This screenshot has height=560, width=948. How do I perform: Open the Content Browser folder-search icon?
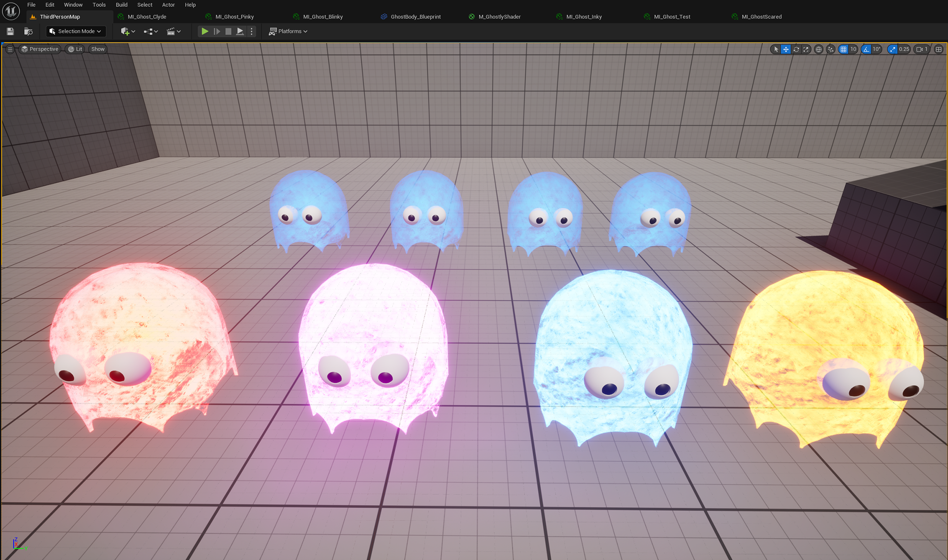coord(28,31)
